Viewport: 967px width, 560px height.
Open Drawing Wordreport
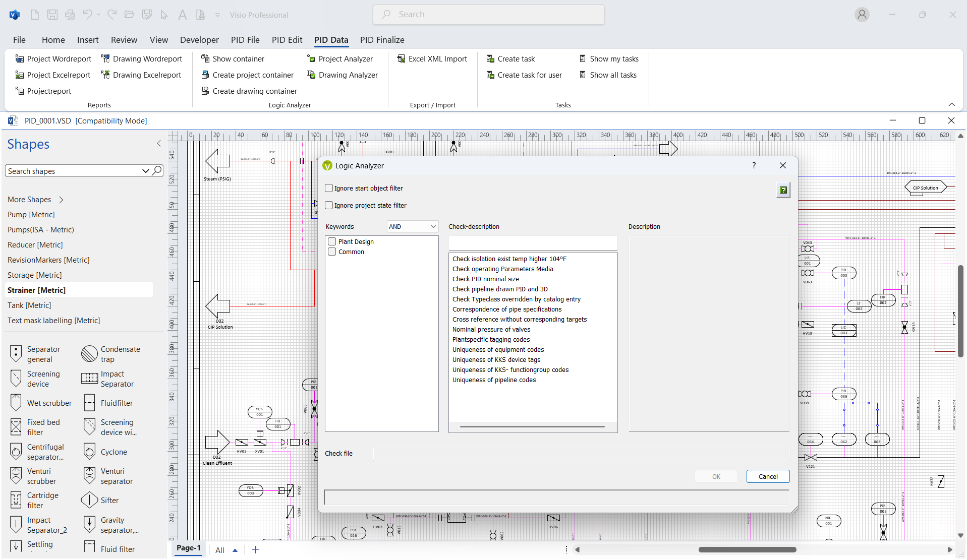(142, 59)
